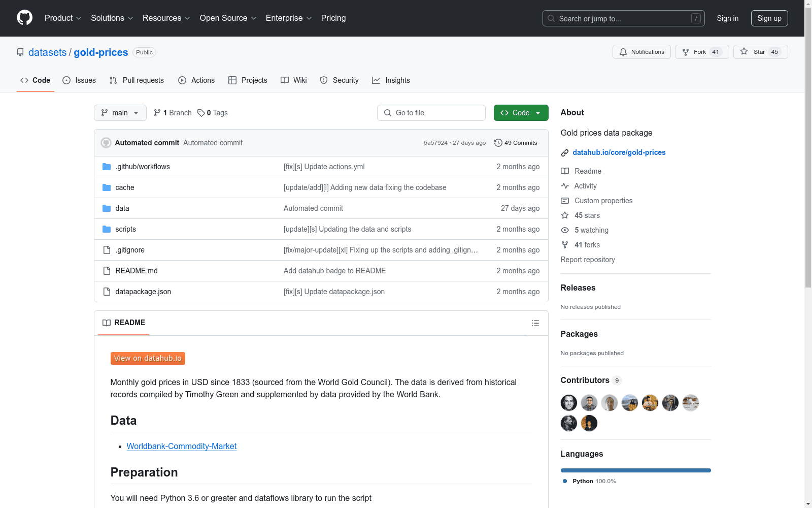Click the View on datahub.io badge
Screen dimensions: 812x508
click(148, 358)
